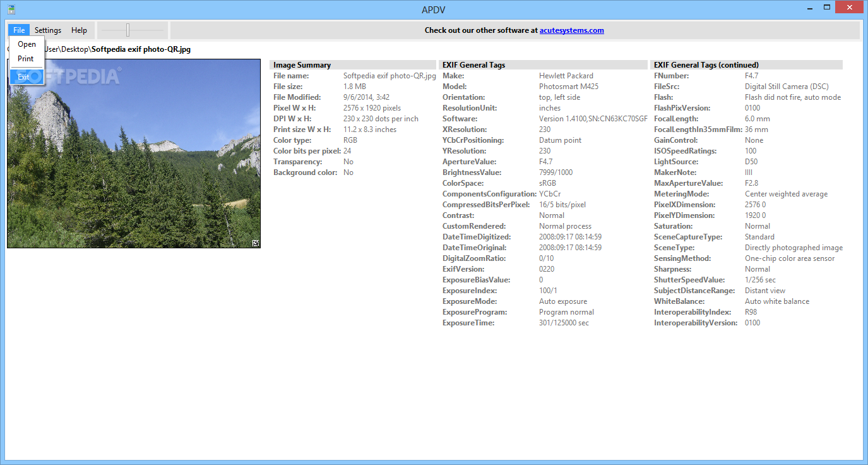Viewport: 868px width, 465px height.
Task: Click the APDV app icon in title bar
Action: (x=11, y=9)
